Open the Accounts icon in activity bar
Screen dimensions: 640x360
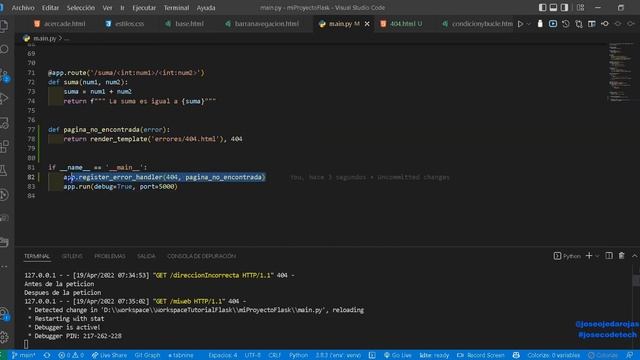tap(4, 314)
